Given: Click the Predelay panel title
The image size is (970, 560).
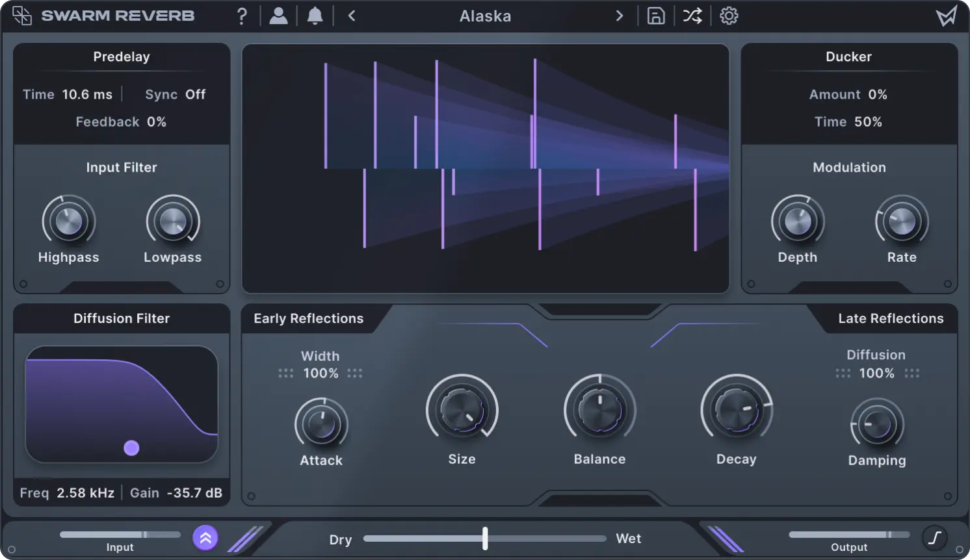Looking at the screenshot, I should 122,57.
